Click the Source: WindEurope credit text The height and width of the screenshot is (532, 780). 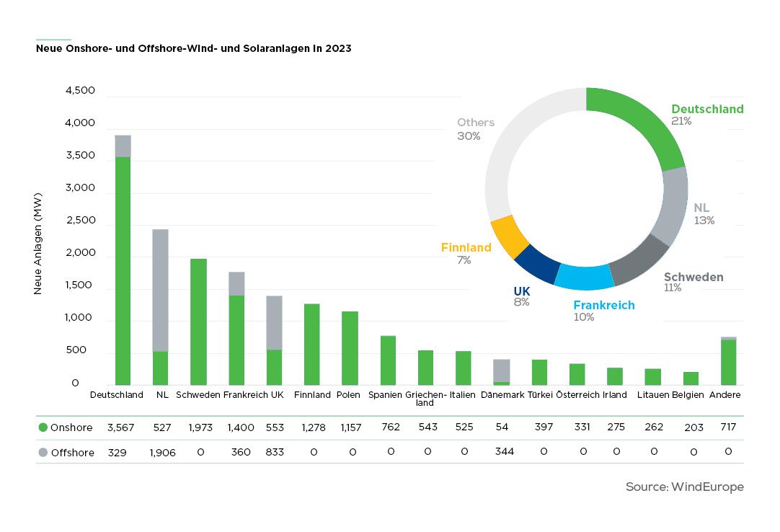pos(685,487)
